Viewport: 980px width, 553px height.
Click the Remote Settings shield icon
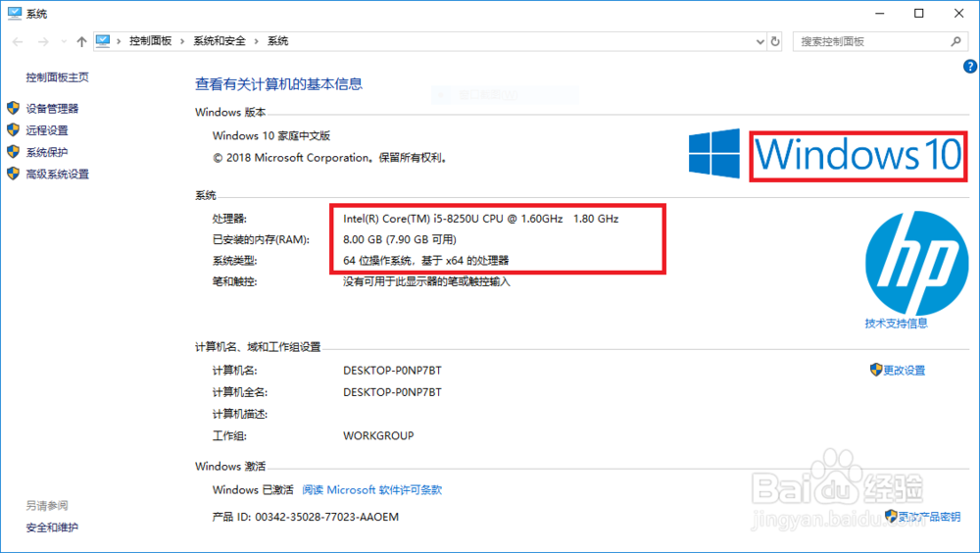[13, 130]
